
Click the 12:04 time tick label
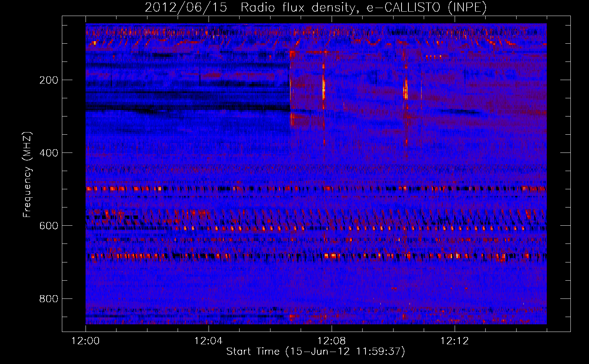pos(209,341)
